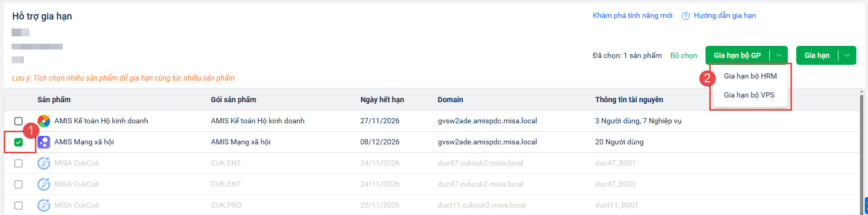Click the MISA CukCuk icon in the duc47_B002 row
The height and width of the screenshot is (215, 868).
pyautogui.click(x=44, y=184)
